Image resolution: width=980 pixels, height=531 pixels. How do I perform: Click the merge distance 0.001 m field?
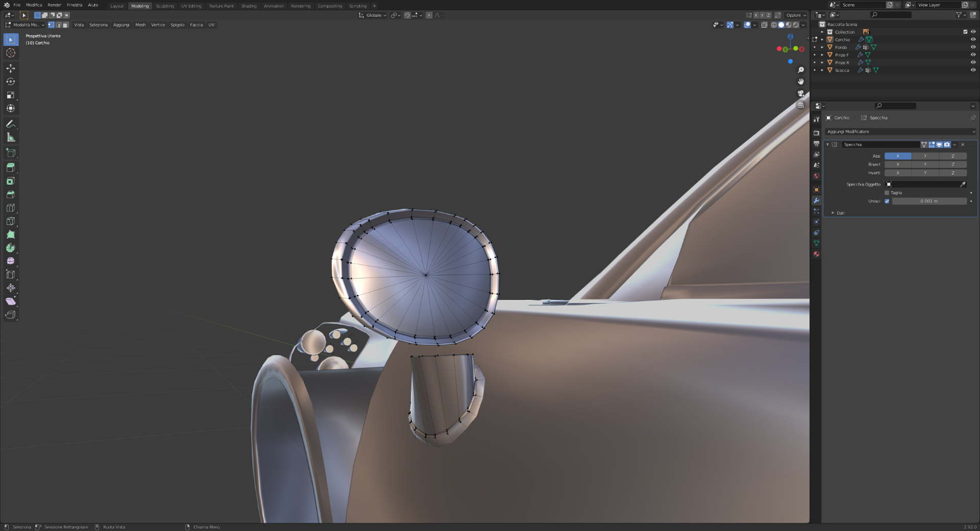pyautogui.click(x=929, y=201)
